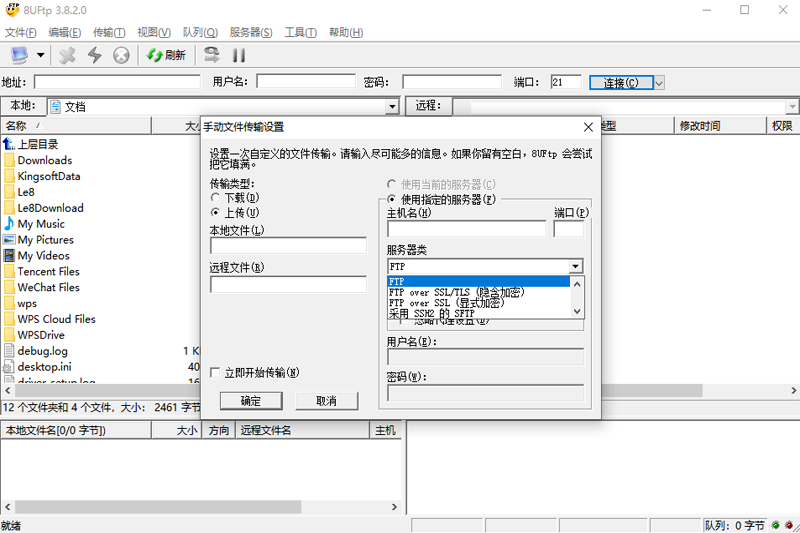Open the 传输(T) menu
The image size is (800, 533).
109,32
